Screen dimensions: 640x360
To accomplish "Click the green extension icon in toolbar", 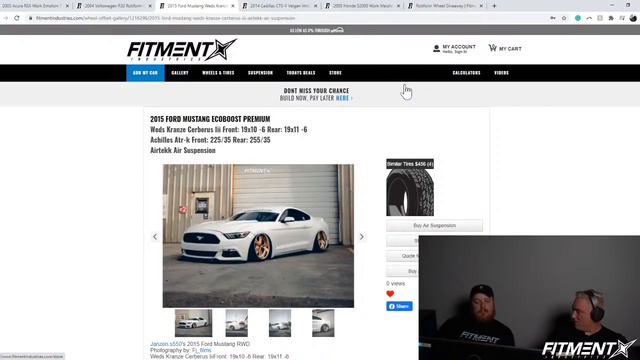I will click(x=578, y=18).
